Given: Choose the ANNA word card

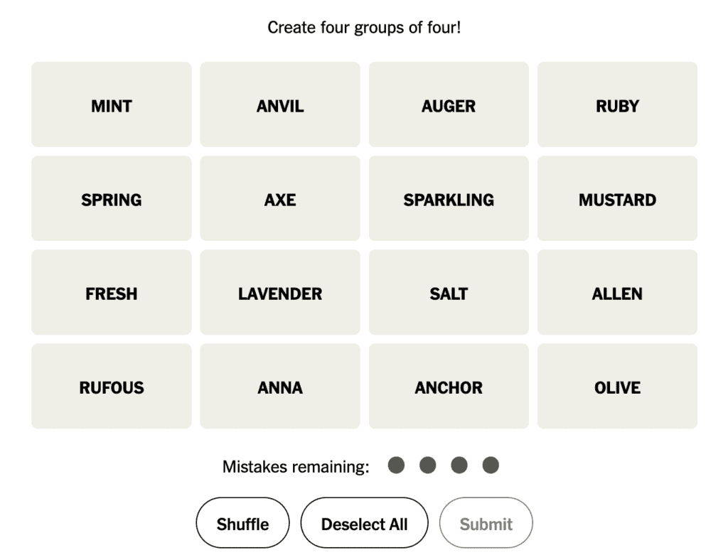Looking at the screenshot, I should [280, 387].
